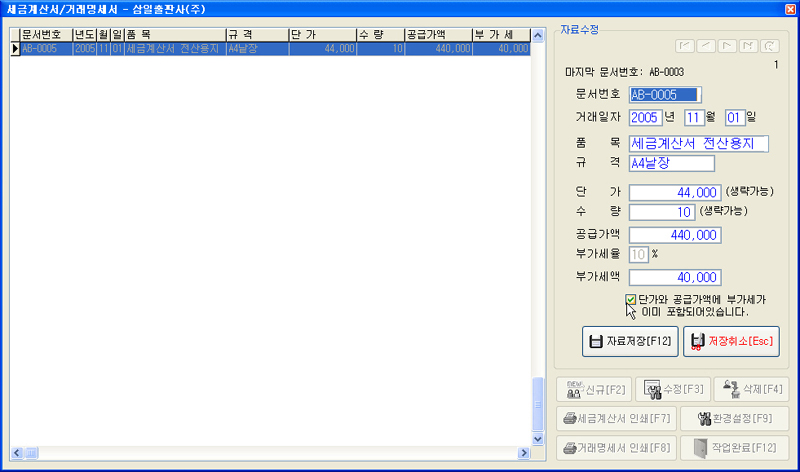Click the 부 가 세 column header
Screen dimensions: 800x472
point(501,35)
